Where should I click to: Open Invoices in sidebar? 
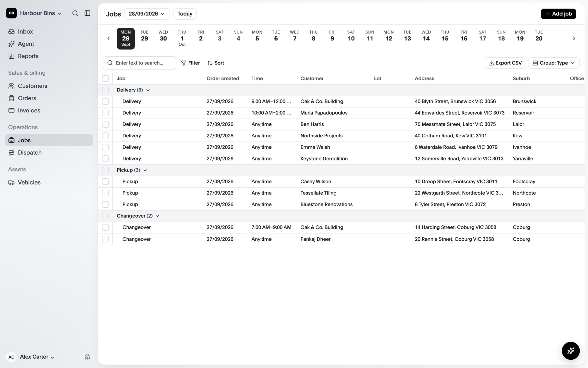coord(49,110)
